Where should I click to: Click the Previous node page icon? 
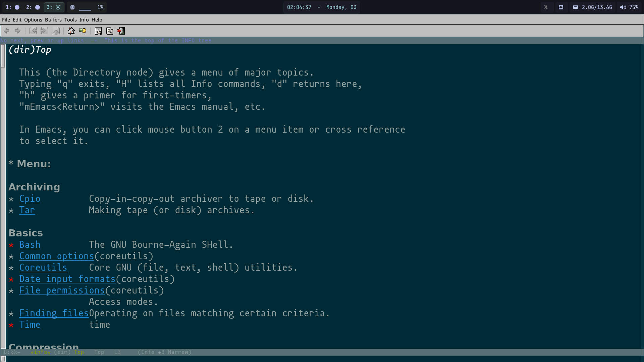click(x=33, y=31)
